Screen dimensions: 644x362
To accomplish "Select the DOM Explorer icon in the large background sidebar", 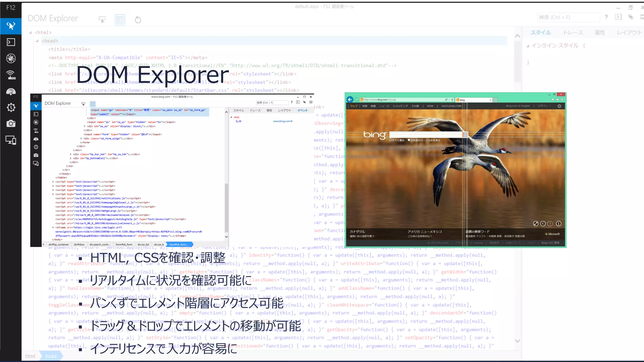I will [11, 26].
